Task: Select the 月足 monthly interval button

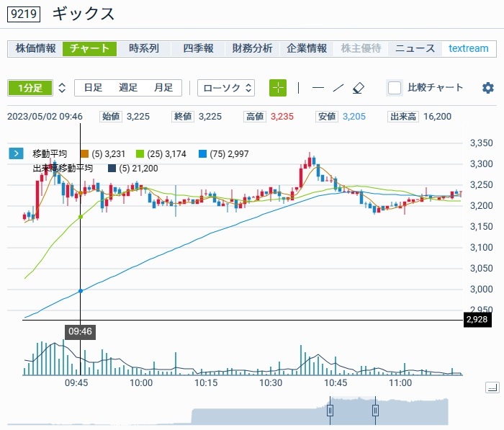Action: pyautogui.click(x=163, y=88)
